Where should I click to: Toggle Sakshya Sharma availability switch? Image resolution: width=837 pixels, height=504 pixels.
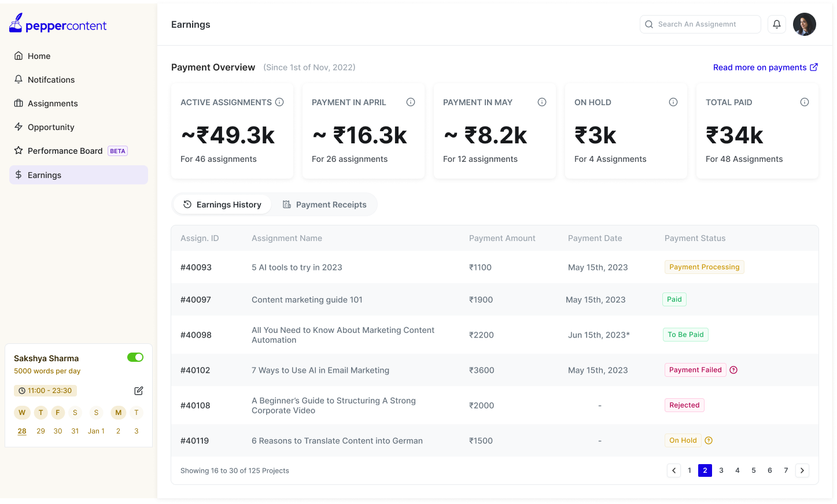[x=135, y=357]
